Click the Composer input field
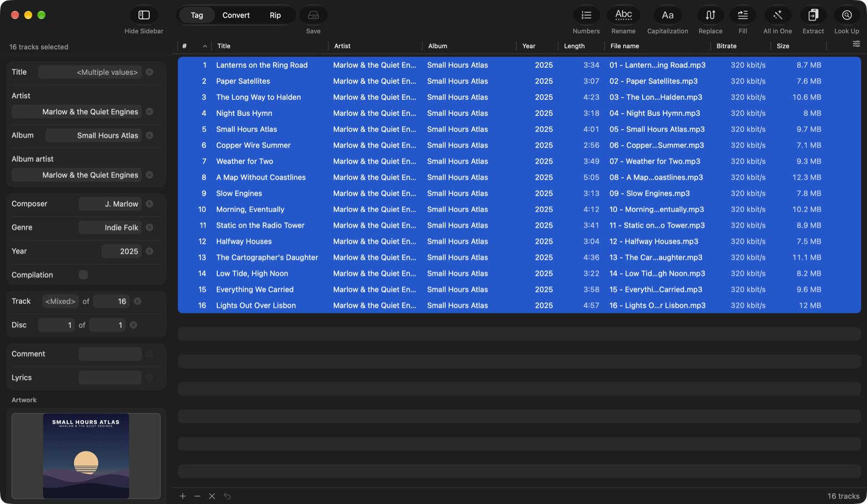The height and width of the screenshot is (504, 867). (110, 204)
